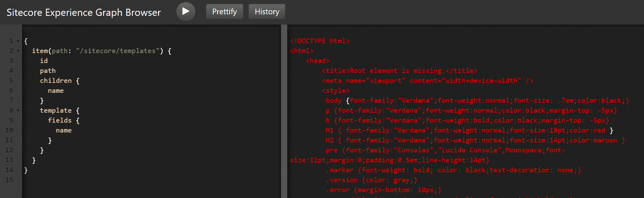Screen dimensions: 644x198
Task: Click the opening brace on line 1
Action: pyautogui.click(x=26, y=41)
